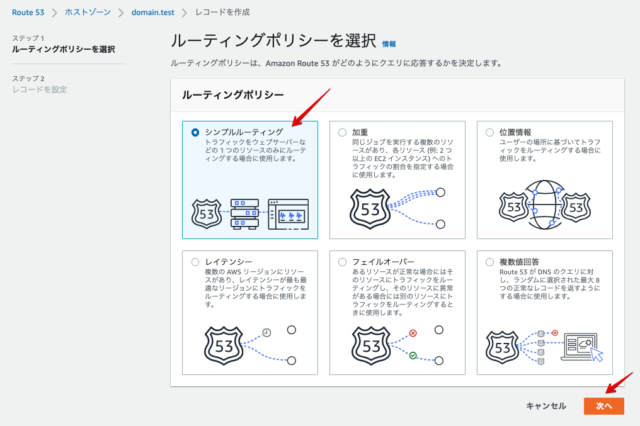Click the 位置情報 policy description text

click(x=550, y=150)
